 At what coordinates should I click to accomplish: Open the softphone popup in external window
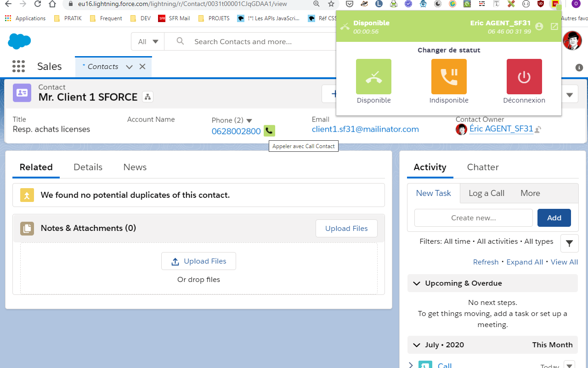tap(554, 27)
